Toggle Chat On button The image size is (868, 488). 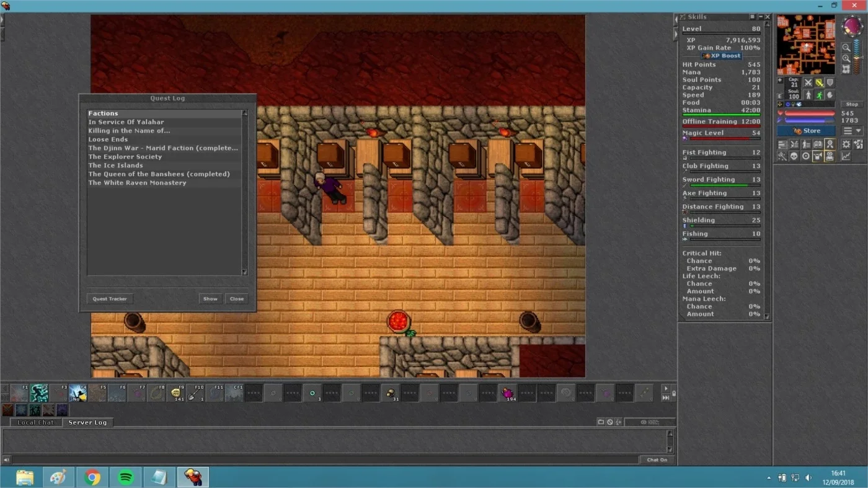click(657, 460)
